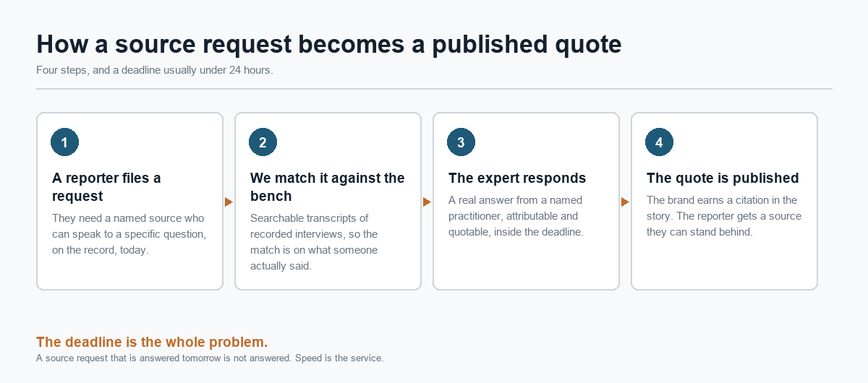
Task: Click the orange line 'The deadline is the whole problem.'
Action: (152, 342)
